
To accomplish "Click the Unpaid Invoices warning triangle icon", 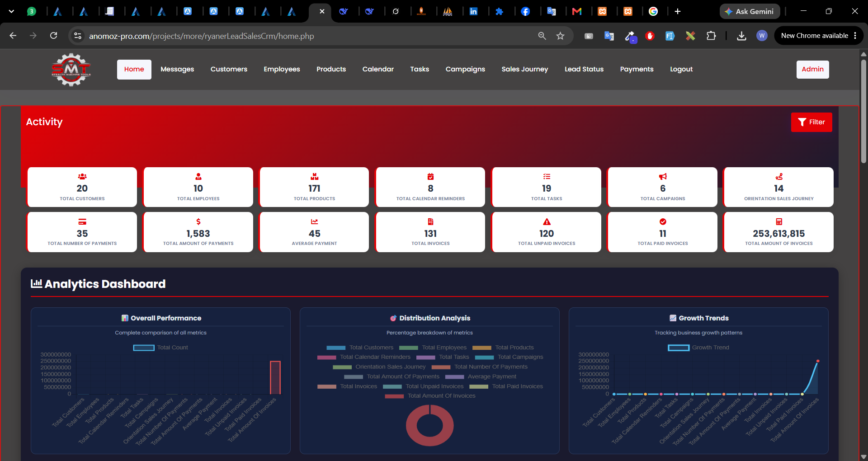I will [547, 222].
